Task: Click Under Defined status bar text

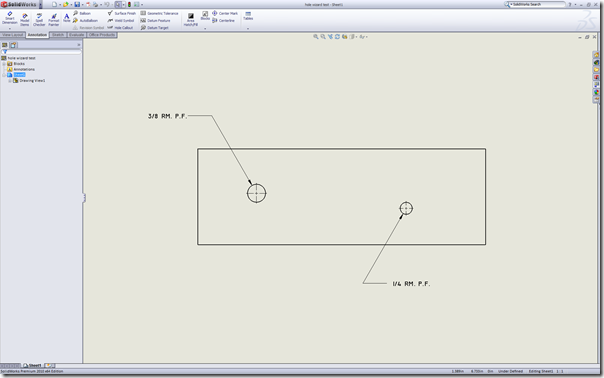Action: tap(510, 371)
